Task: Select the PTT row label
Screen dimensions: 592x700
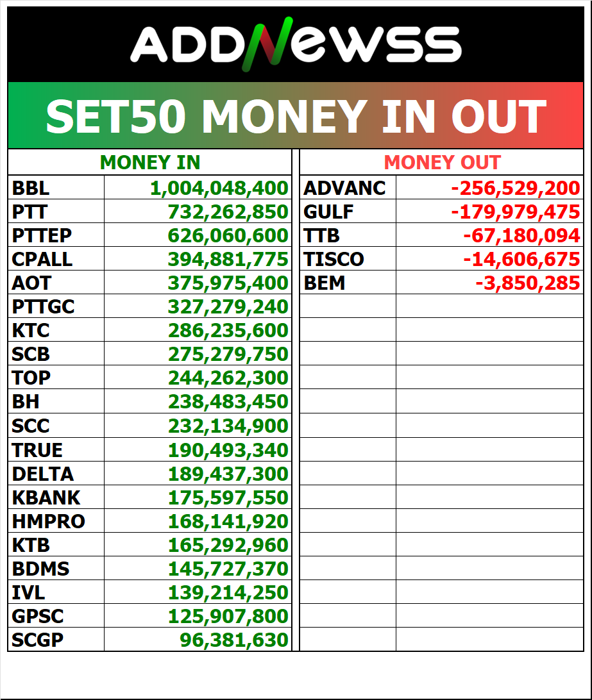Action: [x=56, y=211]
